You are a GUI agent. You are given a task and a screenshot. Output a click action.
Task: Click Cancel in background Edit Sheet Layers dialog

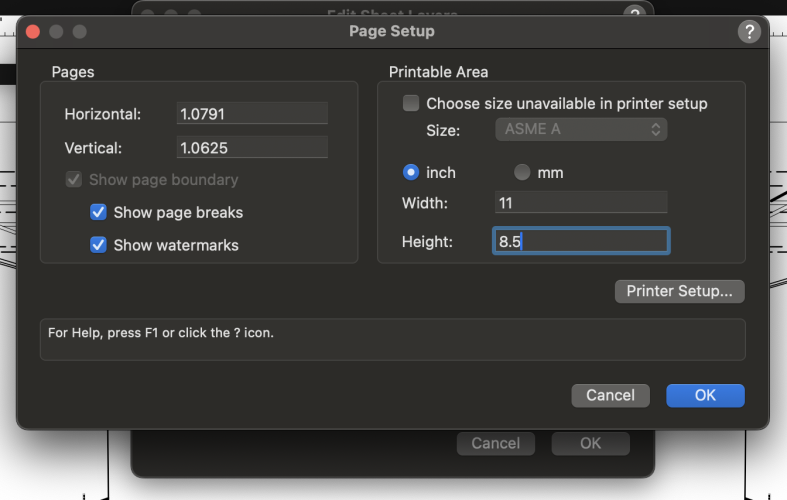tap(495, 443)
